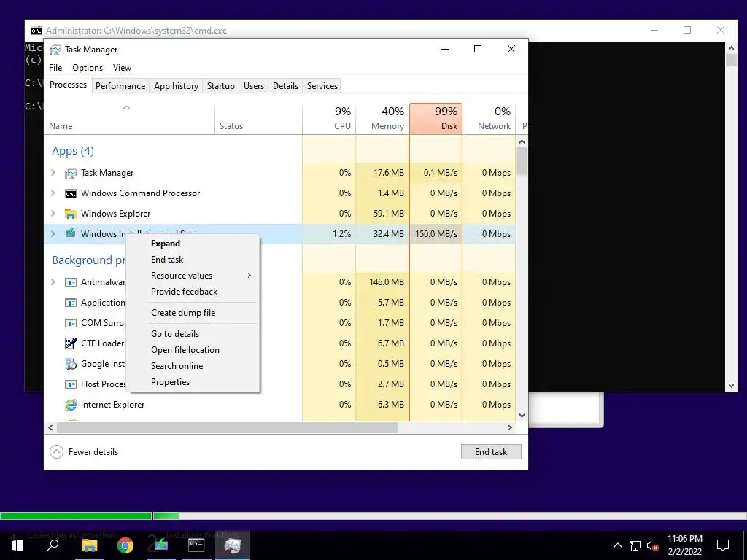Screen dimensions: 747x560
Task: Sort by the Memory column header
Action: tap(382, 119)
